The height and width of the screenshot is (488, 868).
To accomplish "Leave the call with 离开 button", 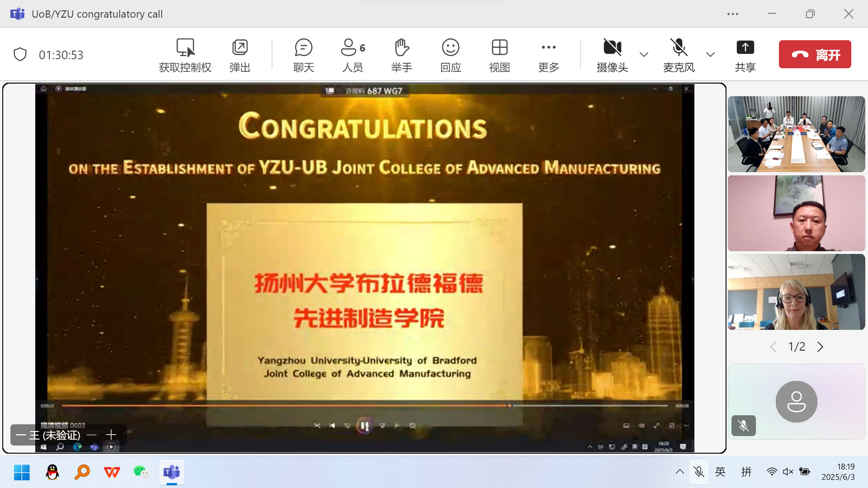I will 815,55.
